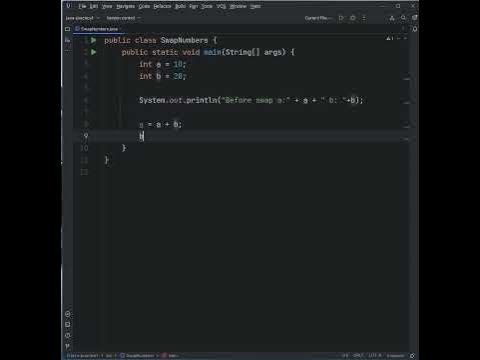This screenshot has width=480, height=360.
Task: Click the main method breadcrumb
Action: 170,356
